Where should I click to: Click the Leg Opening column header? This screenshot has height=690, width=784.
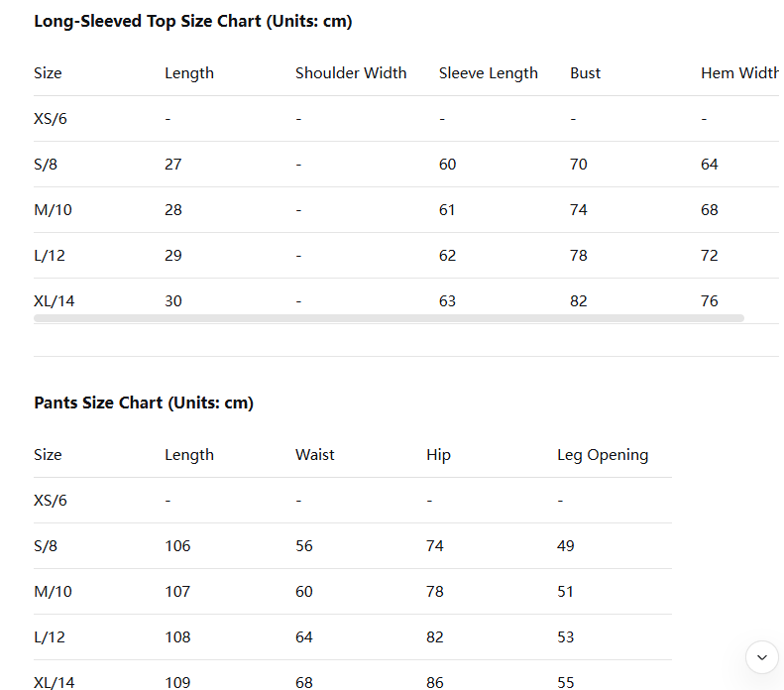point(603,455)
